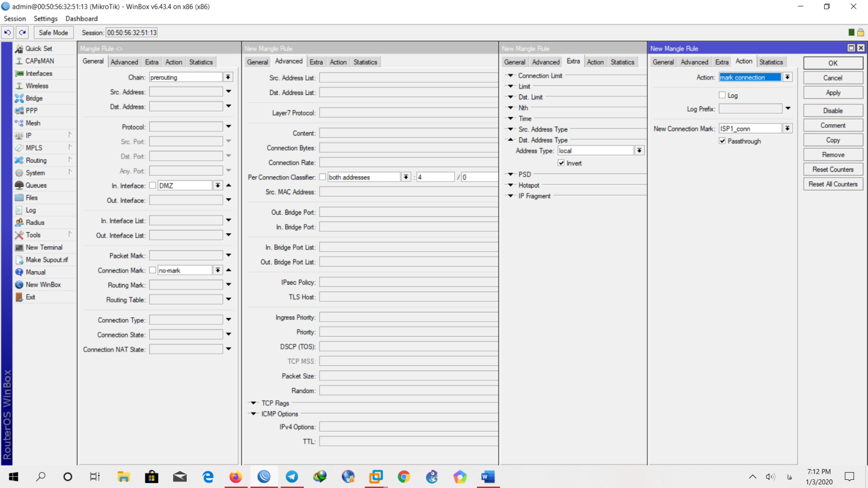Uncheck the Passthrough checkbox
The image size is (868, 488).
pyautogui.click(x=722, y=141)
